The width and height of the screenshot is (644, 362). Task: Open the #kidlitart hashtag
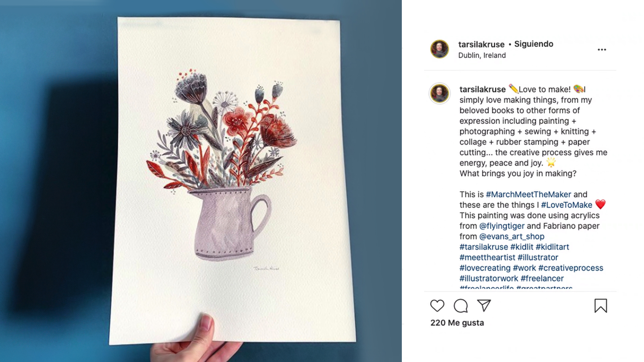pyautogui.click(x=552, y=247)
